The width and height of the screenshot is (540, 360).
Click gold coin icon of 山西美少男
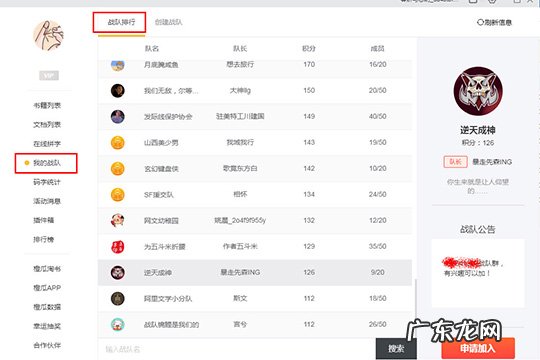117,143
